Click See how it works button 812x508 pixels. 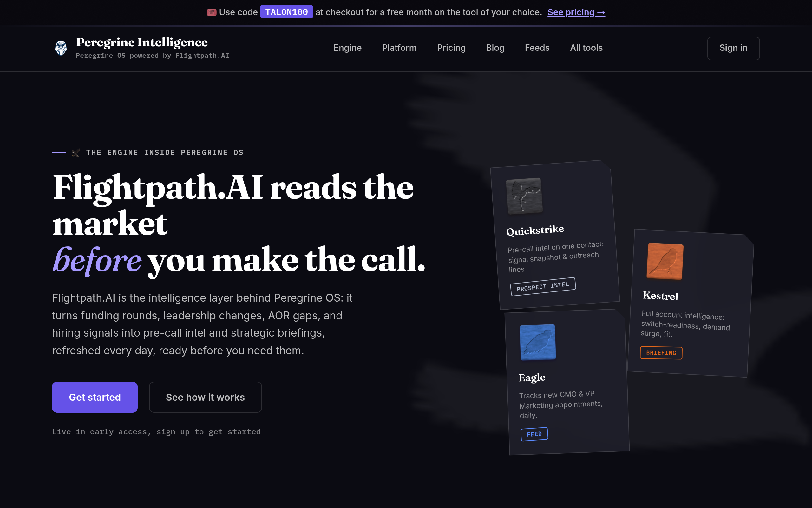point(205,397)
